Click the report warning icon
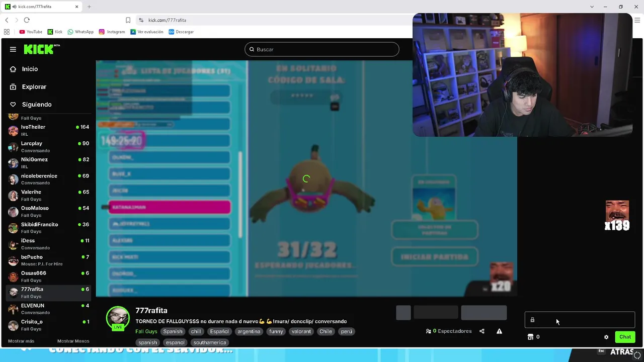 (499, 331)
